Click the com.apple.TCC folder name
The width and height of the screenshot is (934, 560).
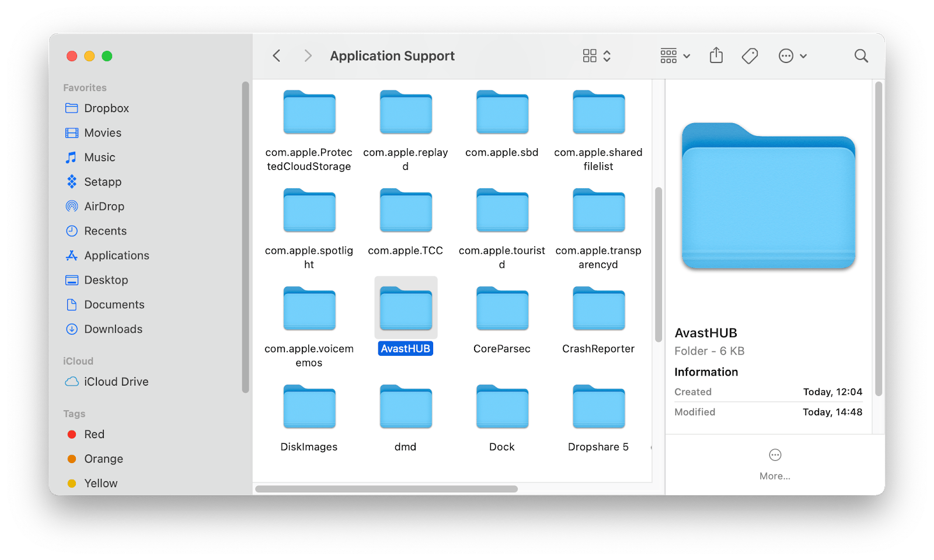[406, 251]
